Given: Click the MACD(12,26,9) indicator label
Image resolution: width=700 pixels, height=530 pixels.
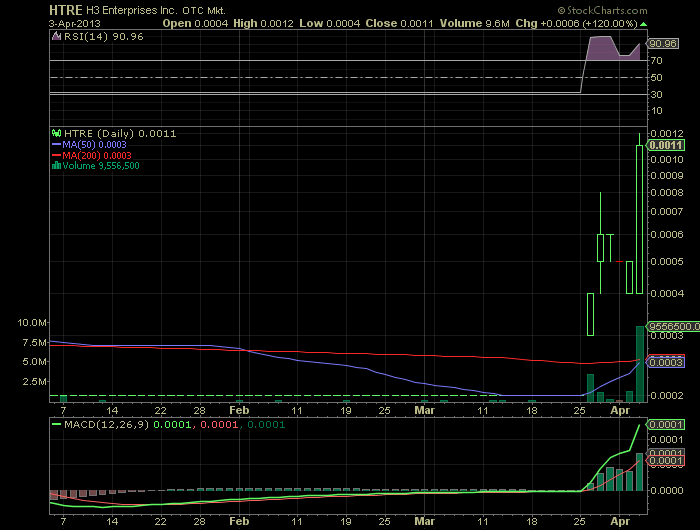Looking at the screenshot, I should [x=107, y=424].
